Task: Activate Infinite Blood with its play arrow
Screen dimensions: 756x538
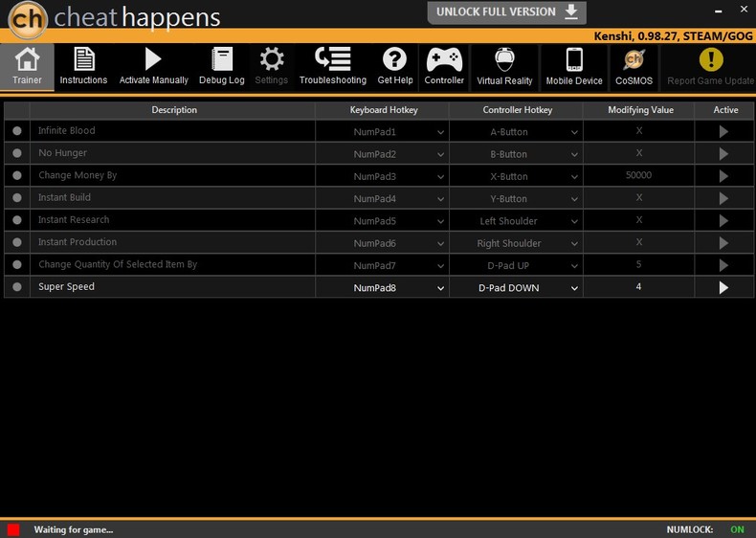Action: pyautogui.click(x=723, y=131)
